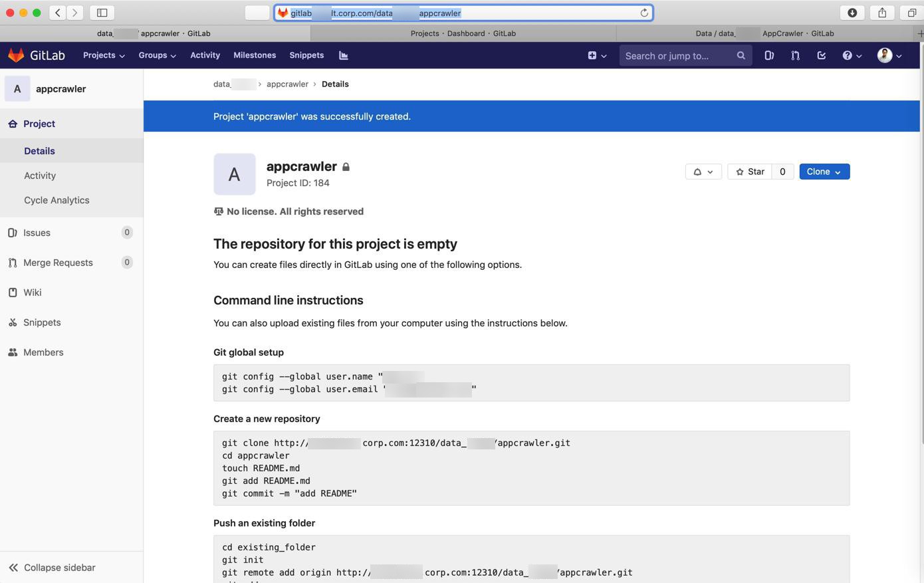The image size is (924, 583).
Task: Click the large project avatar A
Action: click(234, 174)
